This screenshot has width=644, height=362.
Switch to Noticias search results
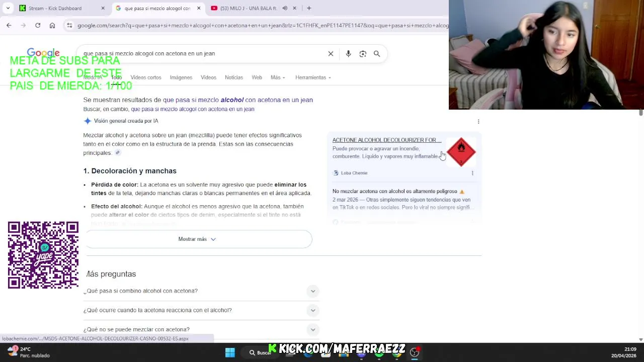coord(234,77)
